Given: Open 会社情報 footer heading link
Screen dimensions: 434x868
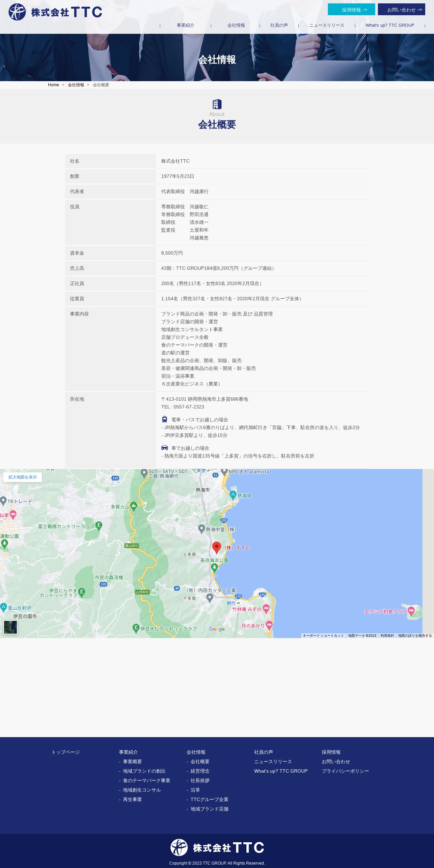Looking at the screenshot, I should coord(196,752).
